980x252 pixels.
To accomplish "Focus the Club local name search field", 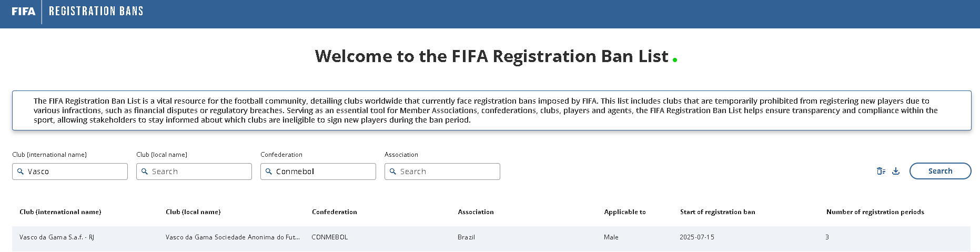I will (194, 172).
